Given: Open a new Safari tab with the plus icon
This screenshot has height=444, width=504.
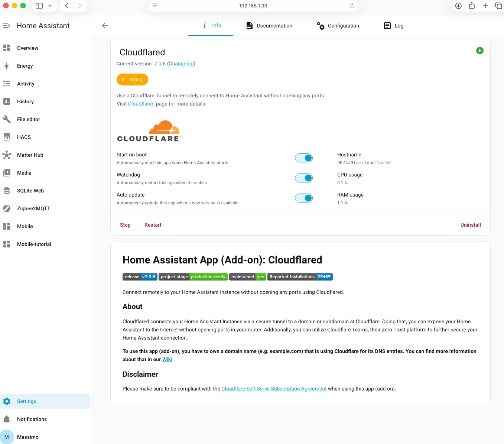Looking at the screenshot, I should pyautogui.click(x=485, y=6).
